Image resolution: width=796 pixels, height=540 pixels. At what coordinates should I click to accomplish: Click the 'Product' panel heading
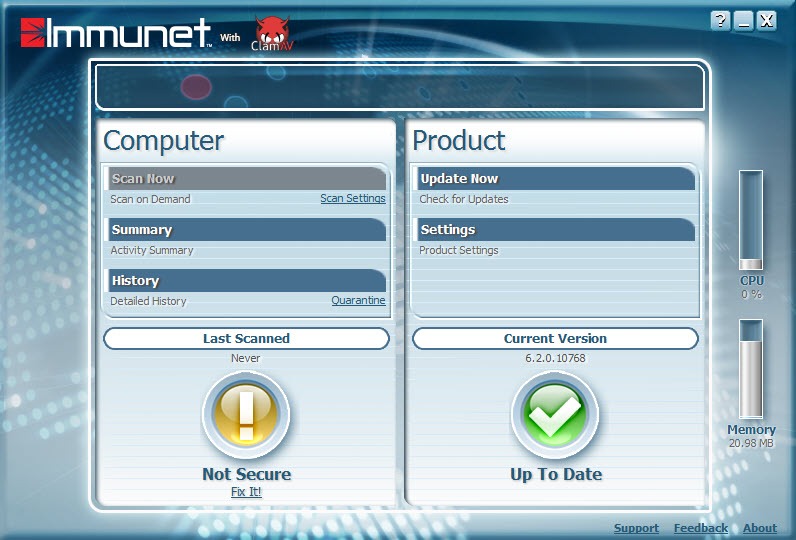pos(459,141)
